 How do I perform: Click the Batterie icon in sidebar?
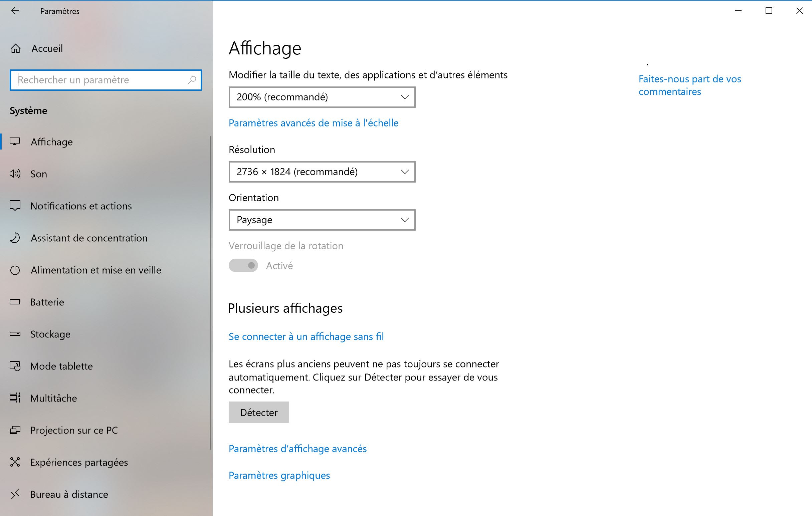[x=15, y=302]
